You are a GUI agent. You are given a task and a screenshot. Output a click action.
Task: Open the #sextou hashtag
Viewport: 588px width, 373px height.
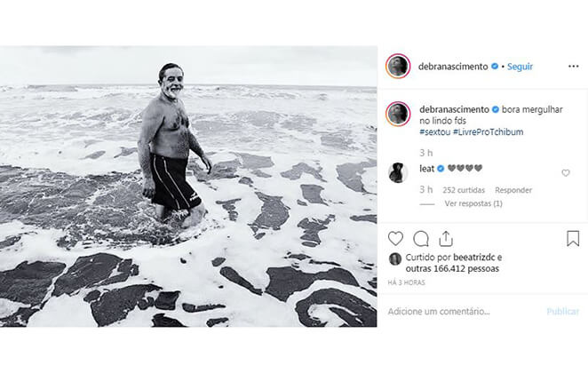coord(434,131)
